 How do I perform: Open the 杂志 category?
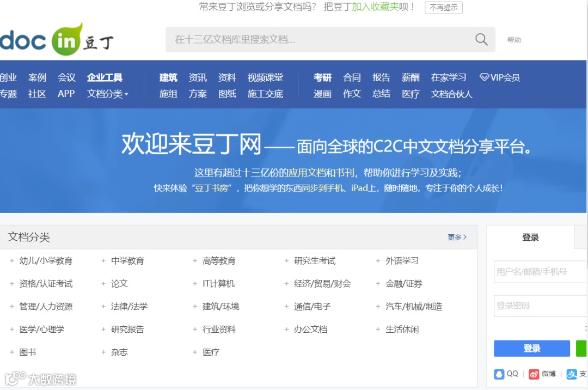[119, 352]
